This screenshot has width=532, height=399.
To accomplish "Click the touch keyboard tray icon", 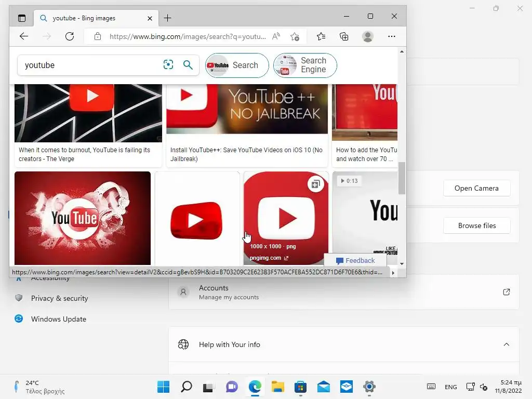I will pos(431,387).
